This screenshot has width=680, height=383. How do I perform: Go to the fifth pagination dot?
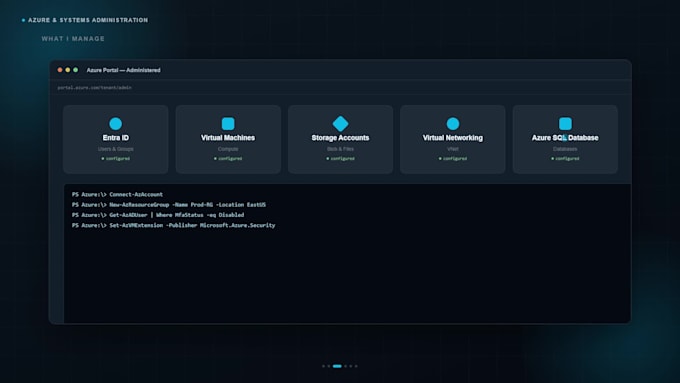[x=351, y=366]
